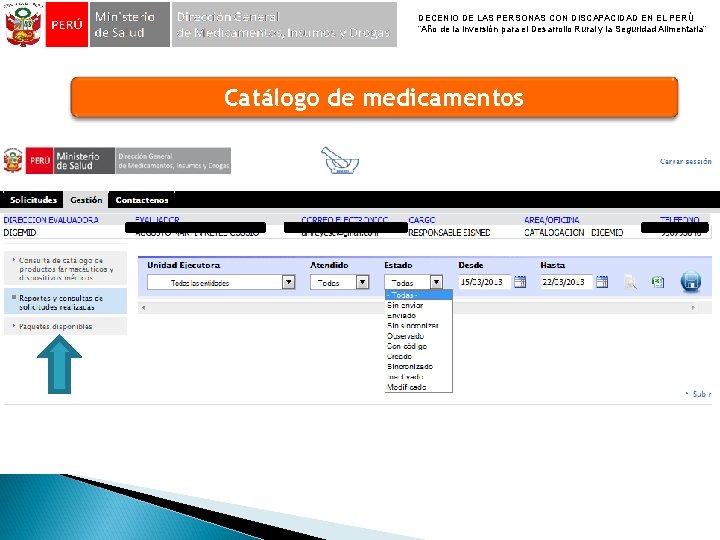The image size is (720, 540).
Task: Open the Gestión tab
Action: (x=86, y=200)
